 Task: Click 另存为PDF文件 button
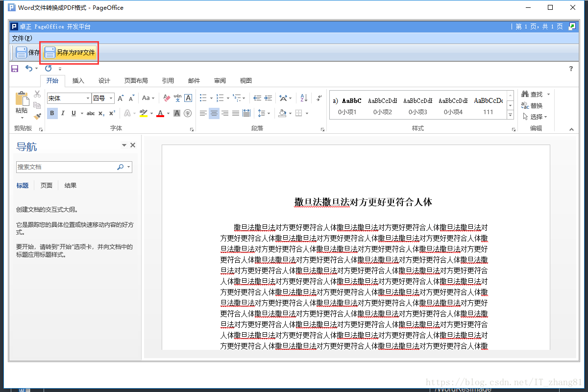pyautogui.click(x=70, y=52)
